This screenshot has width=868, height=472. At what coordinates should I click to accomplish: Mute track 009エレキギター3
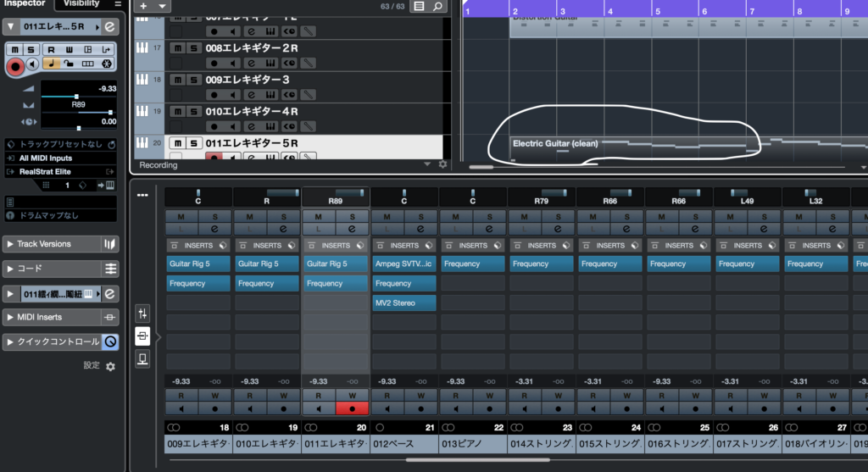[177, 80]
